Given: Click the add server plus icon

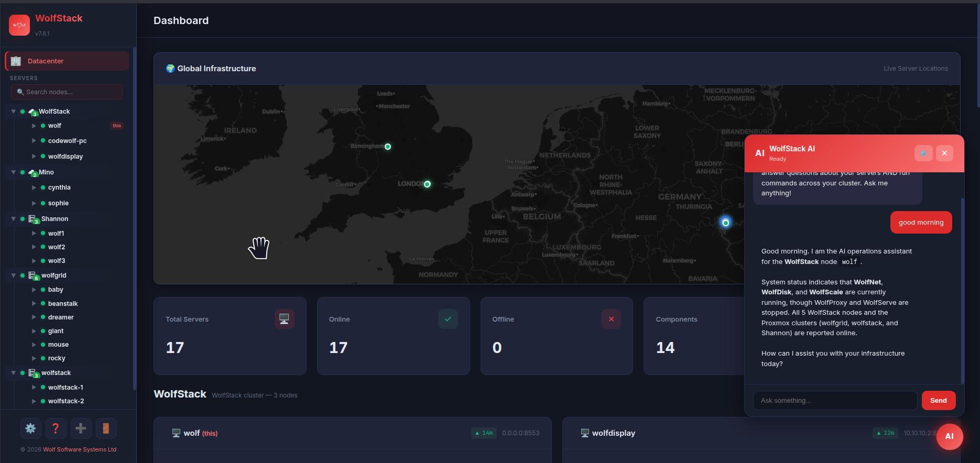Looking at the screenshot, I should tap(81, 428).
